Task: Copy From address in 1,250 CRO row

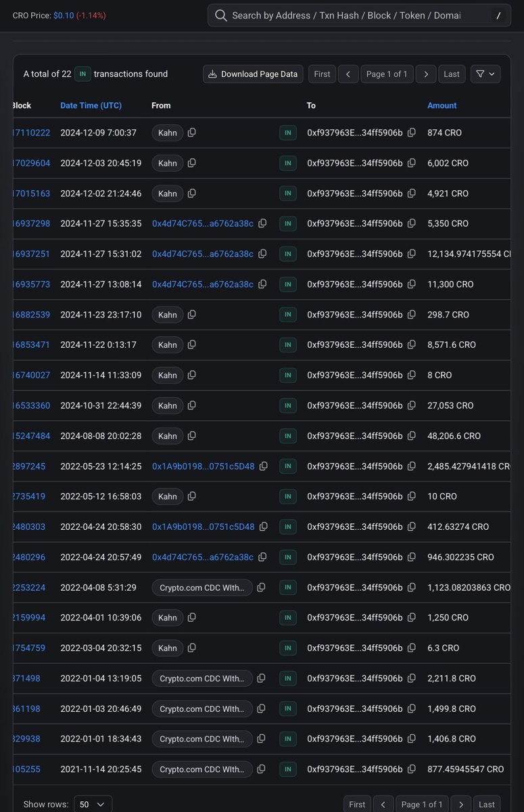Action: click(192, 617)
